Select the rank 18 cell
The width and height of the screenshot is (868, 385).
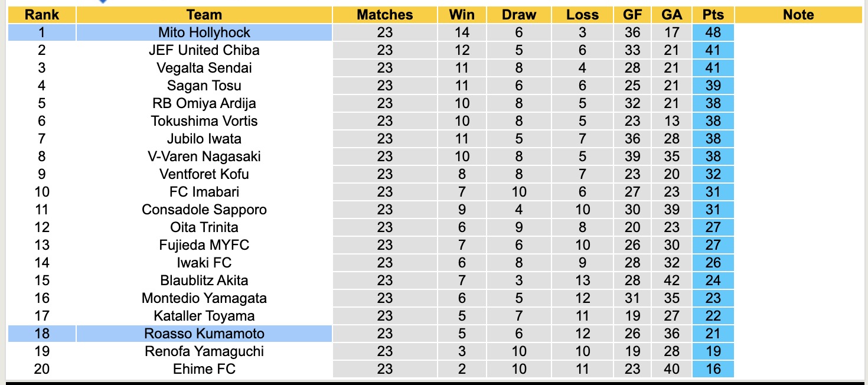[x=42, y=334]
